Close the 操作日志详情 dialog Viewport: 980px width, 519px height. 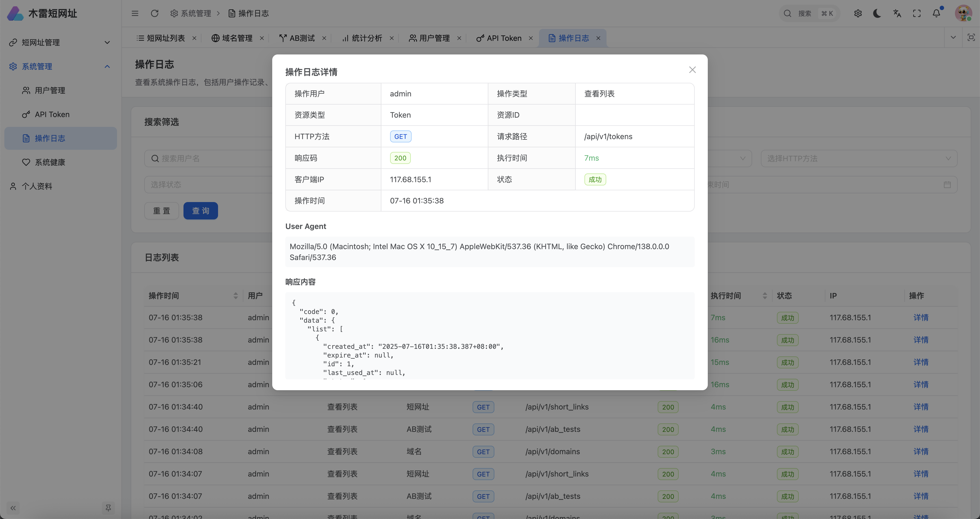[x=692, y=70]
